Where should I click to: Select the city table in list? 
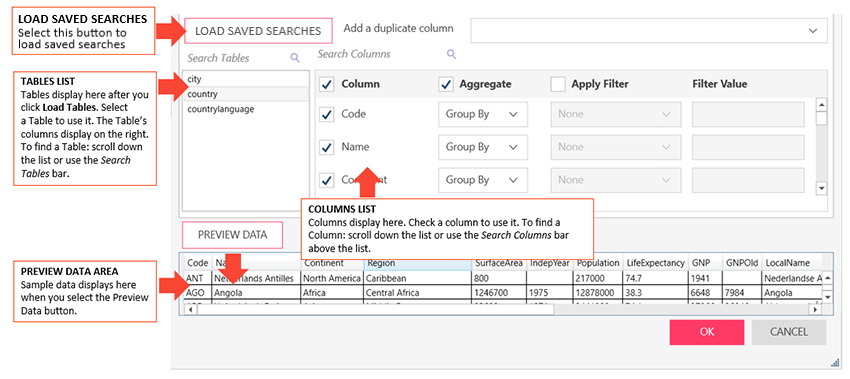pos(246,79)
